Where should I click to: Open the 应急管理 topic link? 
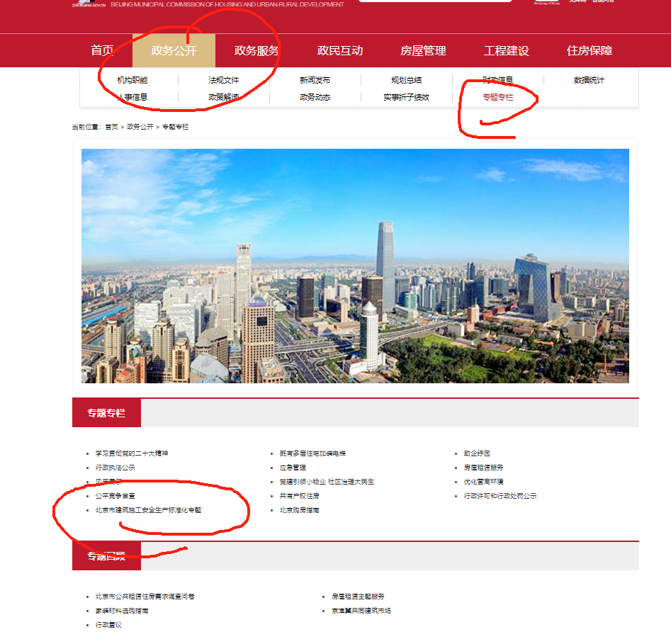tap(293, 468)
